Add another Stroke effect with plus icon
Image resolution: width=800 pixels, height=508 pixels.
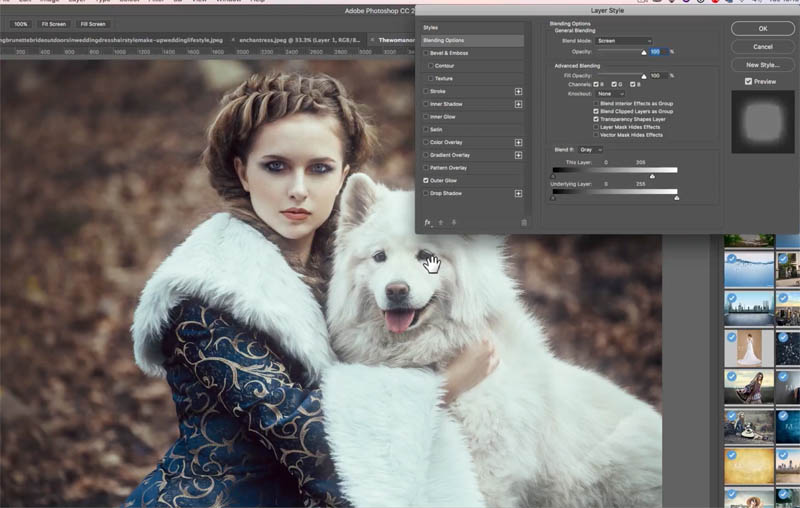point(518,91)
